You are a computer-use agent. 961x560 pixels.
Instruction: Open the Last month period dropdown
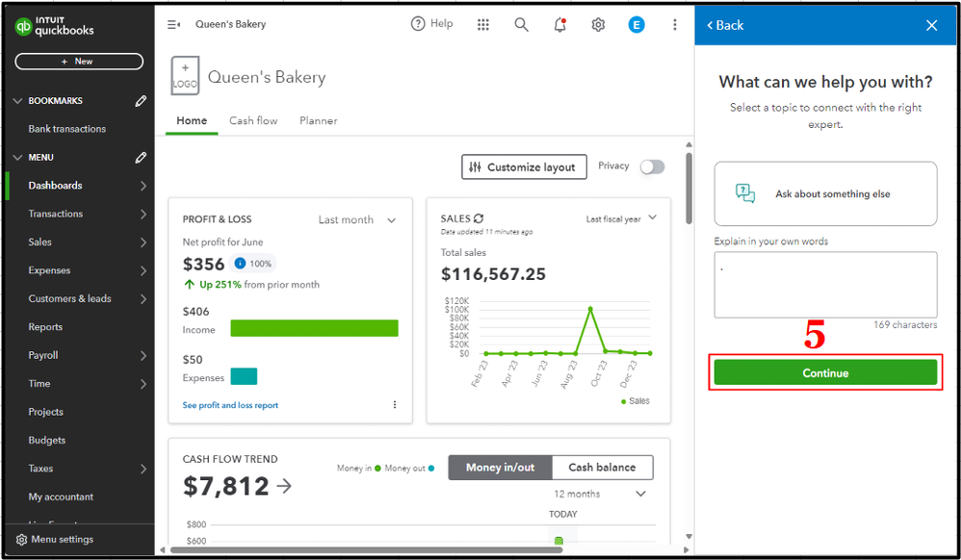357,220
